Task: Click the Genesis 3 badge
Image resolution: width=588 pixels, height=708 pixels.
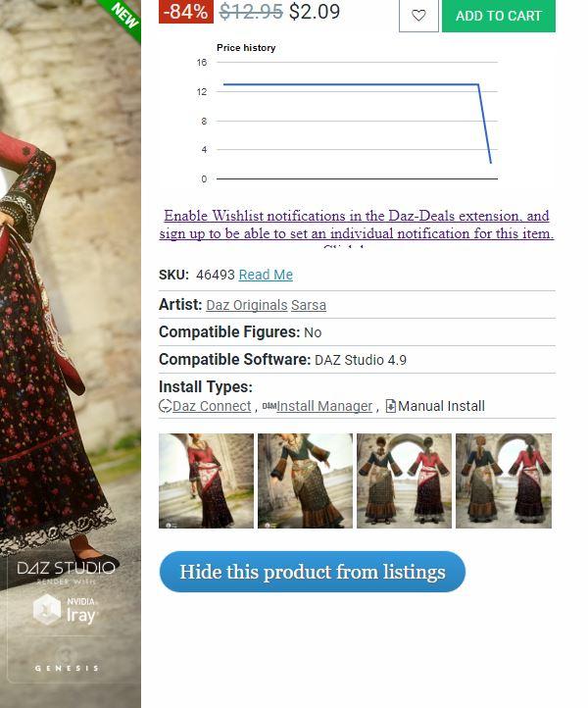Action: click(x=67, y=660)
